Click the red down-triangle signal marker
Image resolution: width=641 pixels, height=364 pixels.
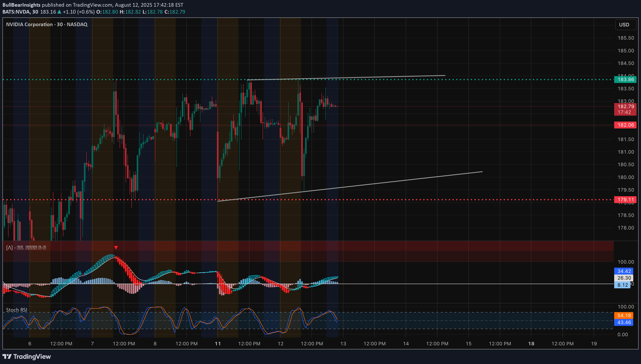click(x=116, y=248)
